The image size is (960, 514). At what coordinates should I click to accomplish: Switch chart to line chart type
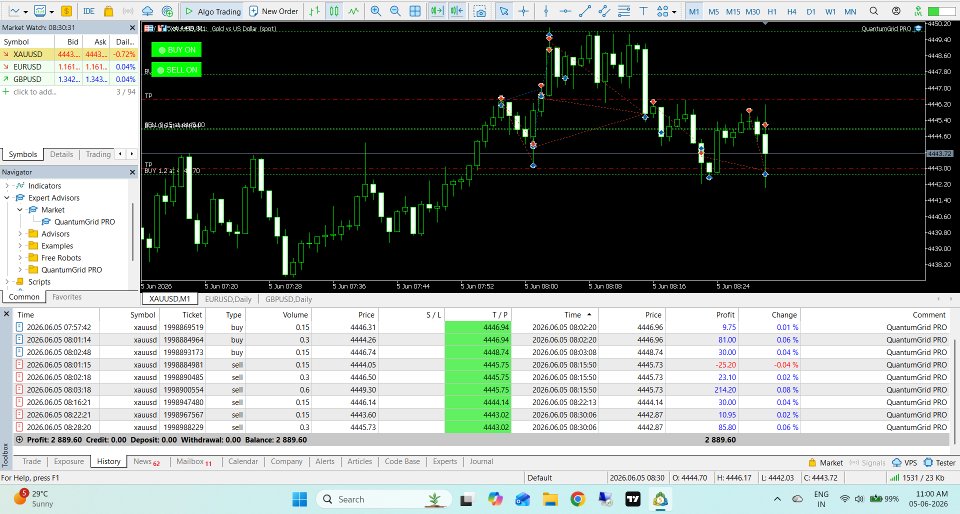354,11
